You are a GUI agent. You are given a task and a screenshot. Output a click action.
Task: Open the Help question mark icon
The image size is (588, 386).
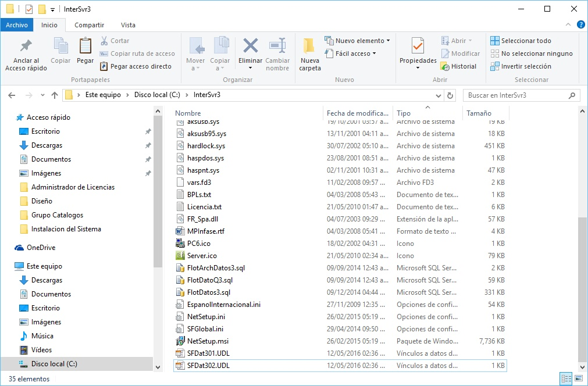[580, 25]
